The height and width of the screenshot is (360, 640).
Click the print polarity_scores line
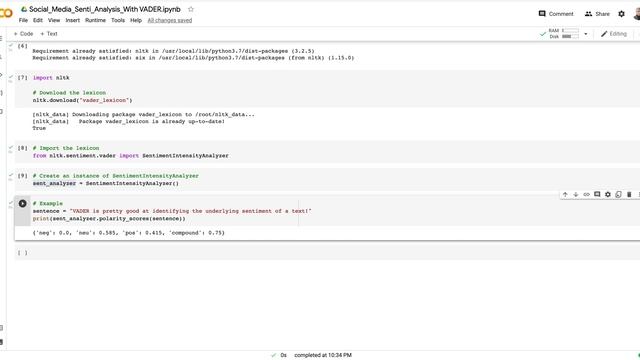tap(109, 219)
